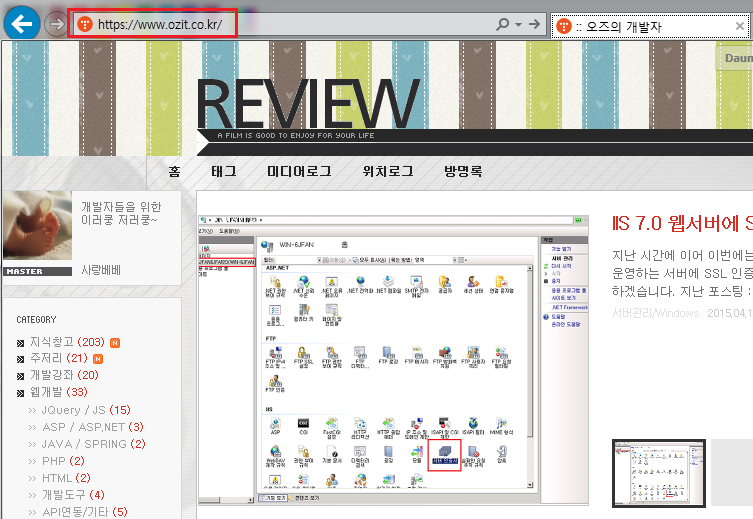Image resolution: width=753 pixels, height=519 pixels.
Task: Click the 기본 문서 icon in the IIS section
Action: click(x=332, y=454)
